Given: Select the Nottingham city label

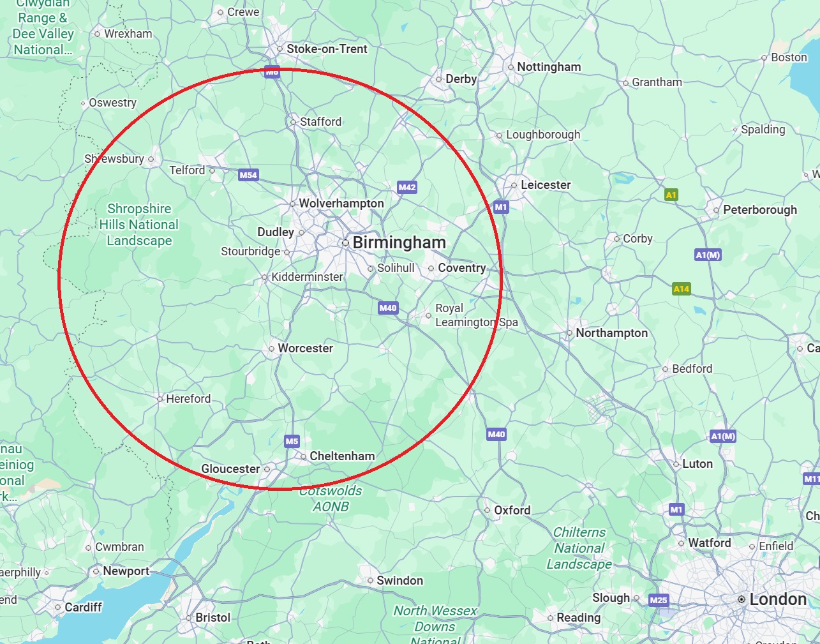Looking at the screenshot, I should tap(549, 67).
